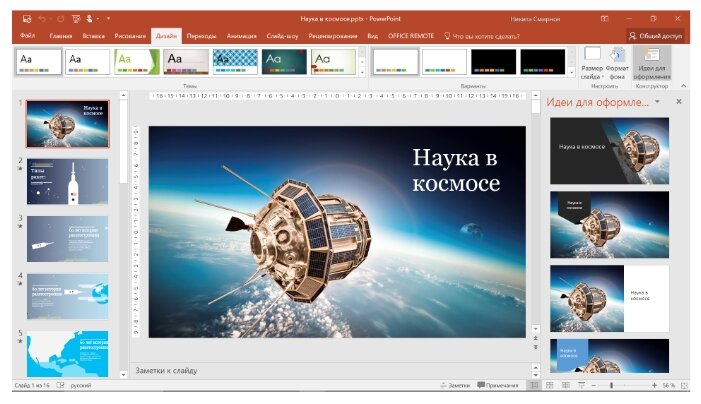Choose the design idea with white text panel
Image resolution: width=701 pixels, height=404 pixels.
[x=609, y=298]
